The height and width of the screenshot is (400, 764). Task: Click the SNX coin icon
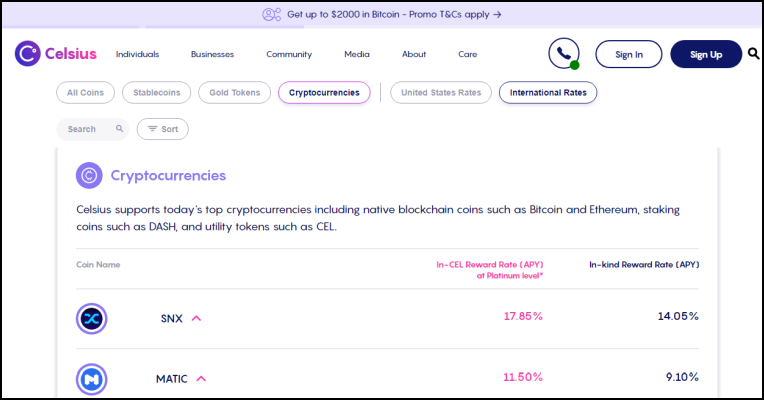pos(92,319)
